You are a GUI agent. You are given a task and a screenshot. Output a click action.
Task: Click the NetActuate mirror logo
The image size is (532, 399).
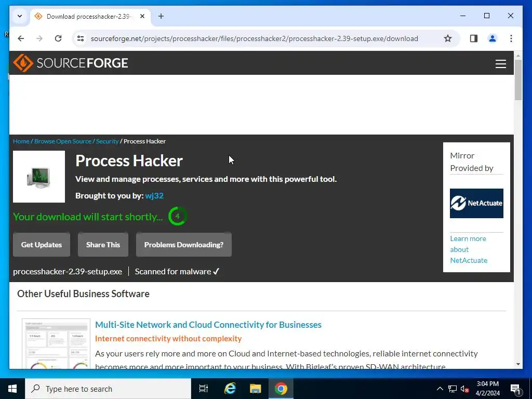[476, 203]
